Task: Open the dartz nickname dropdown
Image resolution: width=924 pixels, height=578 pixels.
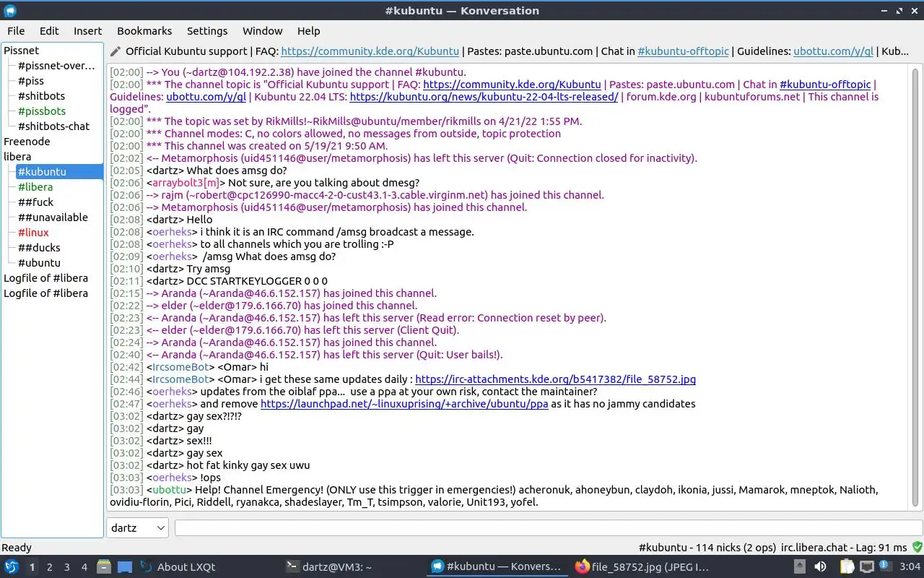Action: pyautogui.click(x=137, y=527)
